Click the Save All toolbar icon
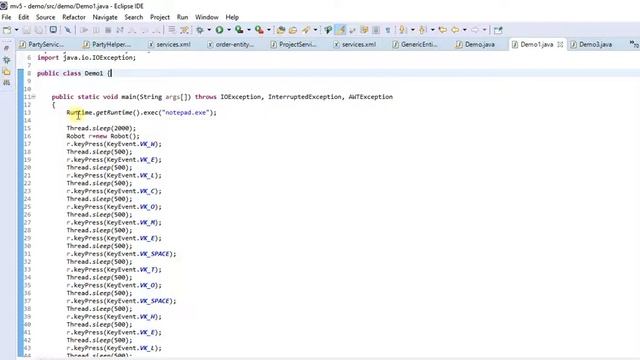The image size is (640, 360). click(39, 30)
